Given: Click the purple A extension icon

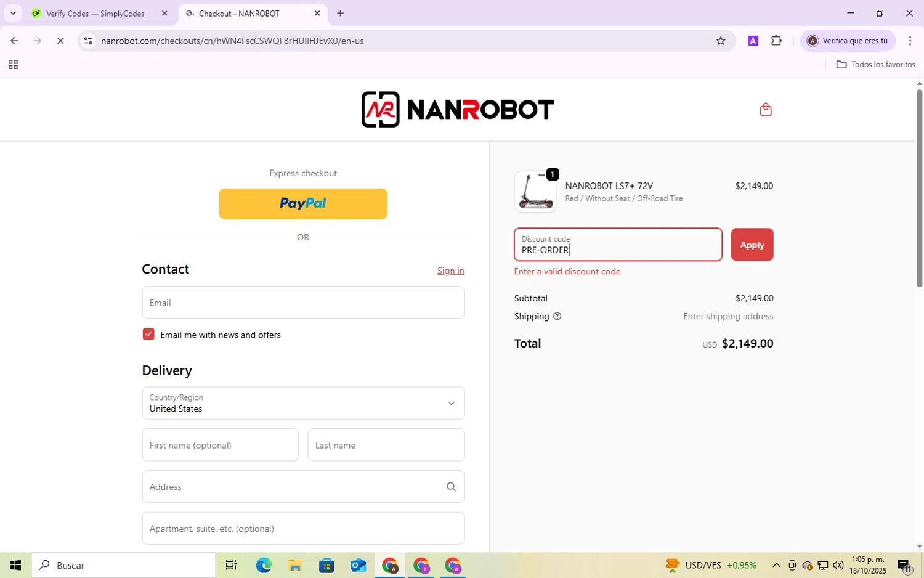Looking at the screenshot, I should [753, 41].
